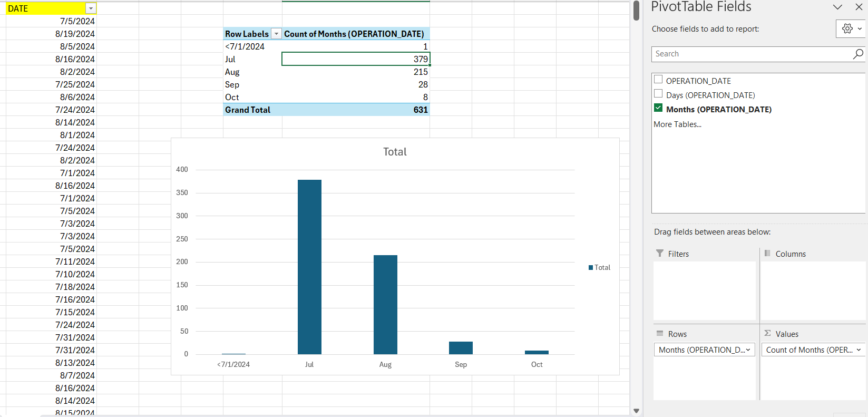Click the Values area sigma icon
868x417 pixels.
point(767,334)
